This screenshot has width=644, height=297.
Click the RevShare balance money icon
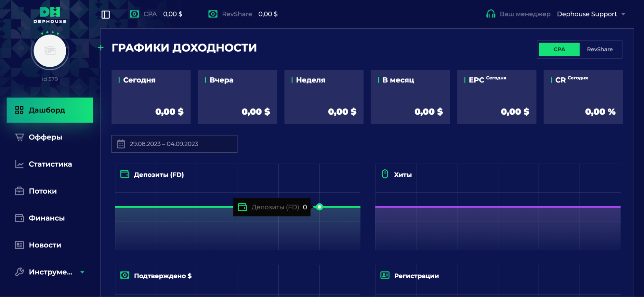(213, 14)
